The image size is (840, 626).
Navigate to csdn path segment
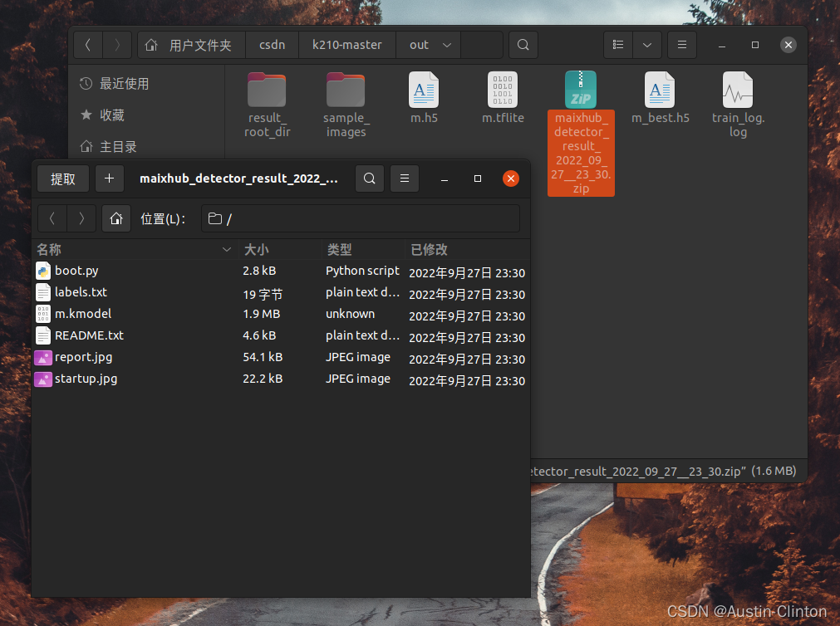[x=273, y=45]
